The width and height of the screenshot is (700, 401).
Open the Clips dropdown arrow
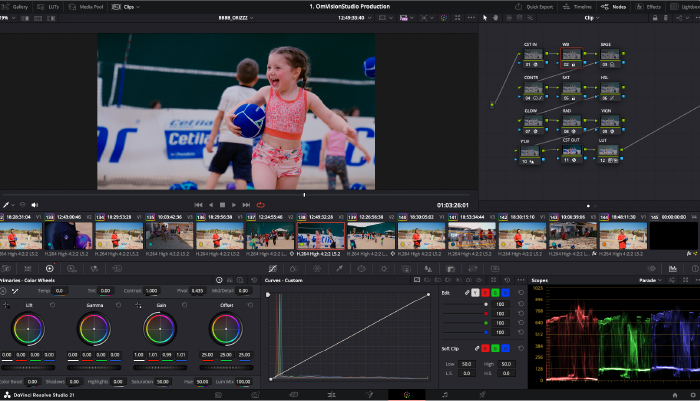pos(138,7)
